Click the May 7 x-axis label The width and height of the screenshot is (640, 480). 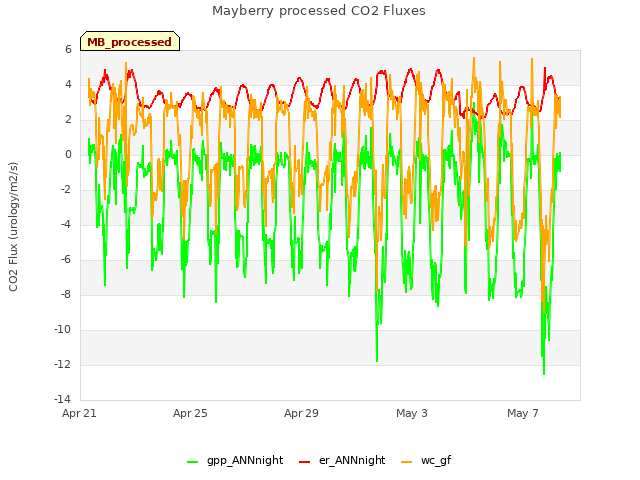click(523, 413)
